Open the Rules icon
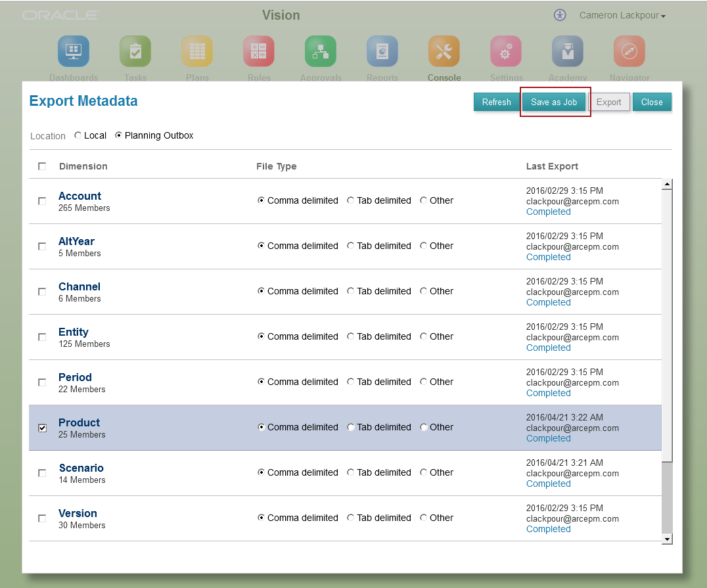The image size is (707, 588). tap(259, 51)
